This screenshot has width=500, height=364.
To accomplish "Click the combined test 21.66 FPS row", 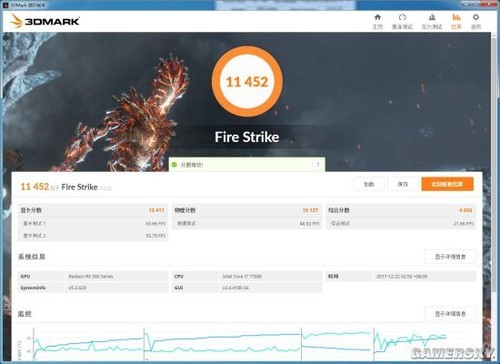I will 401,223.
